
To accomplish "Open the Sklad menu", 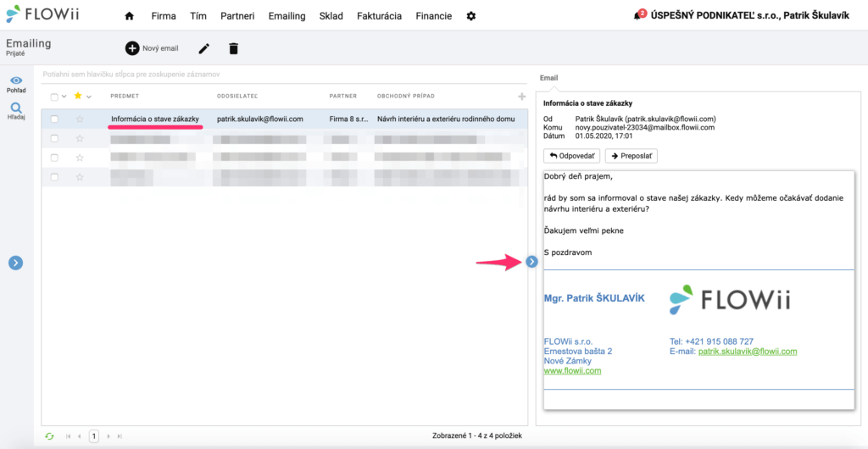I will tap(331, 16).
